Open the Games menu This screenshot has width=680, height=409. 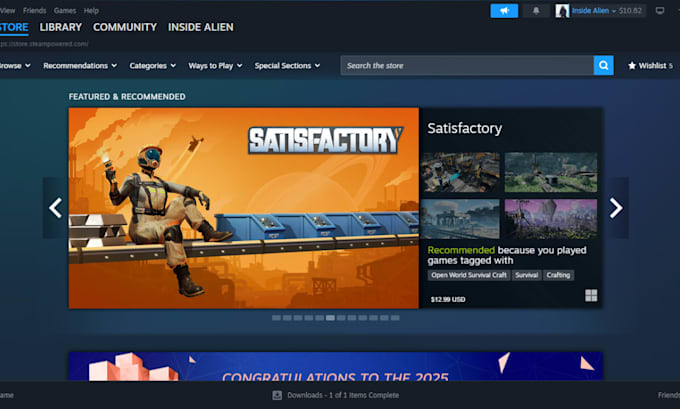tap(65, 10)
